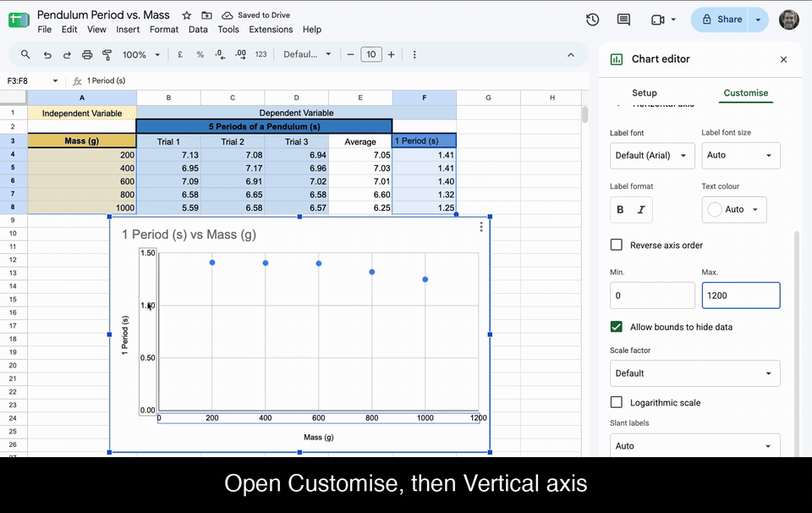The image size is (812, 513).
Task: Open the Scale factor Default dropdown
Action: coord(695,373)
